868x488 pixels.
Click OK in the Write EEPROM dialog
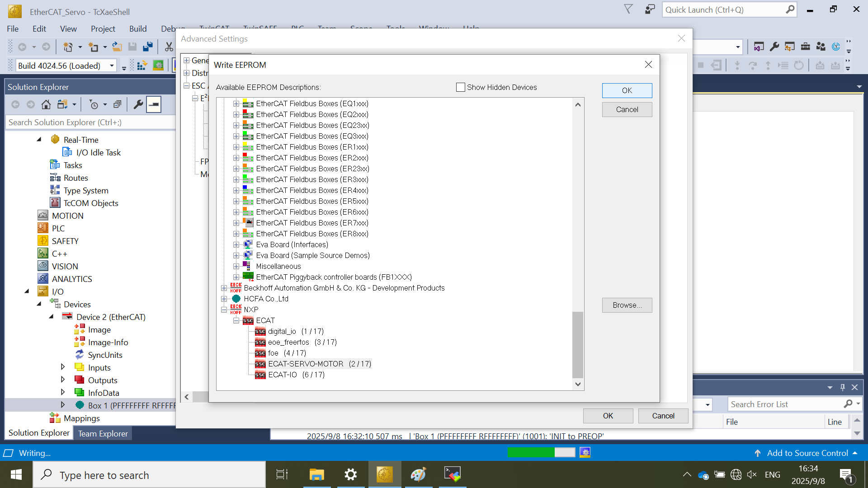627,90
